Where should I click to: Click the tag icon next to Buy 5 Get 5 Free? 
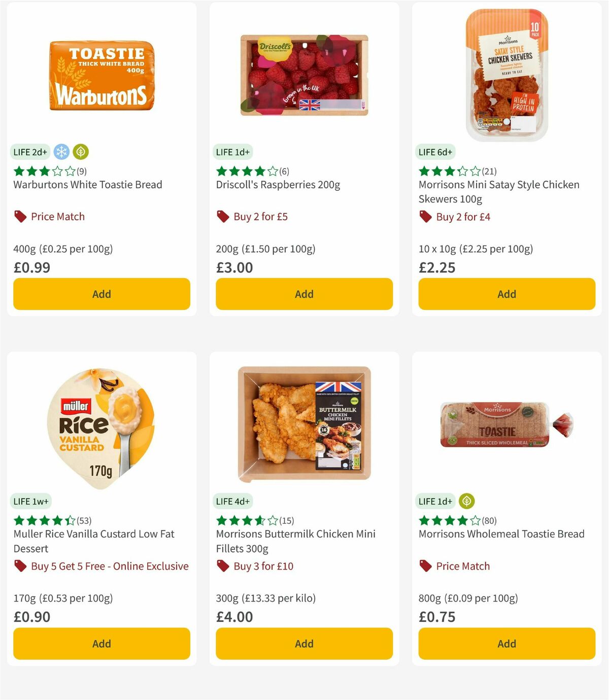pos(20,565)
